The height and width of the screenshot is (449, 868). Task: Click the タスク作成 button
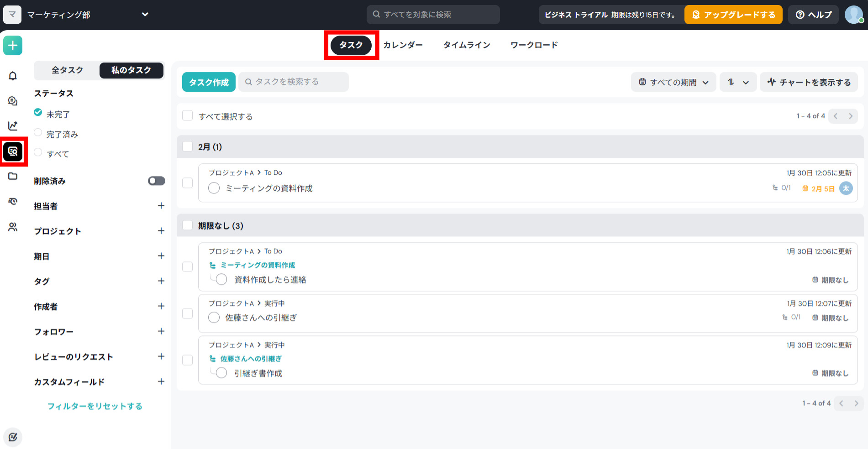click(209, 82)
